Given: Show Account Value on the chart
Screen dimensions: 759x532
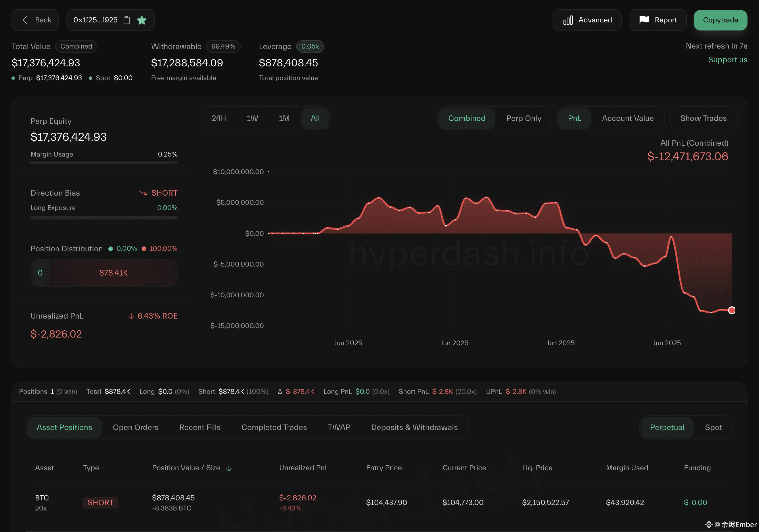Looking at the screenshot, I should 627,118.
